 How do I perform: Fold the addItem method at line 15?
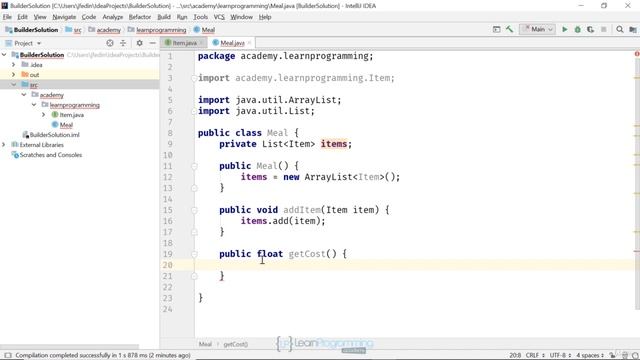[x=194, y=210]
